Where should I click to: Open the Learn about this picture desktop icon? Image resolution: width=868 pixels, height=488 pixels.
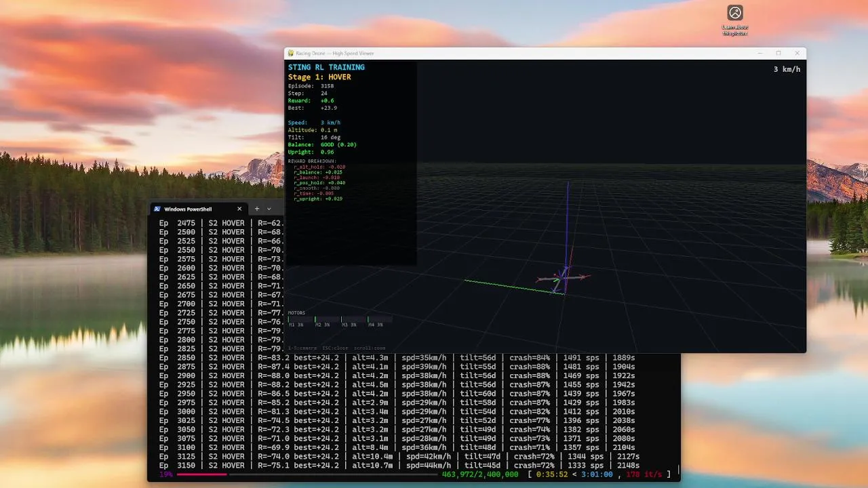coord(735,20)
